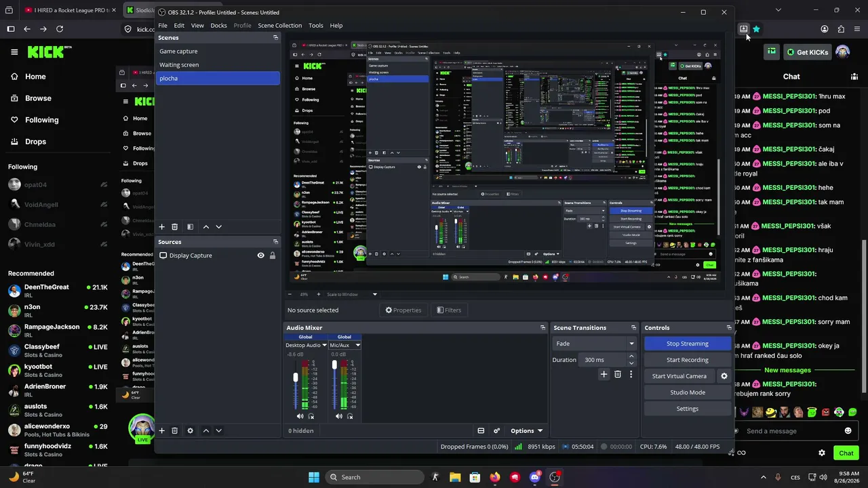The width and height of the screenshot is (868, 488).
Task: Open Windows Start menu
Action: (314, 477)
